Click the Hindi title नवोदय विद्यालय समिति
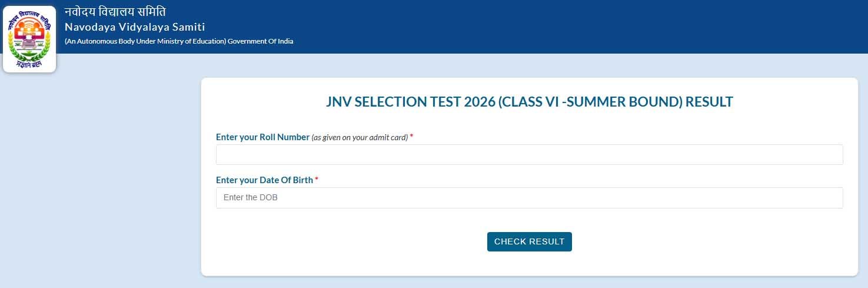 (115, 12)
